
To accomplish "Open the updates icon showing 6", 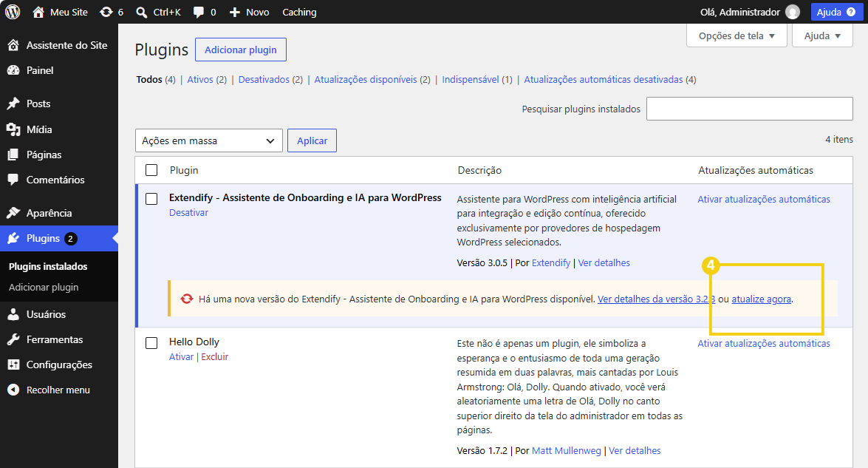I will (x=106, y=12).
